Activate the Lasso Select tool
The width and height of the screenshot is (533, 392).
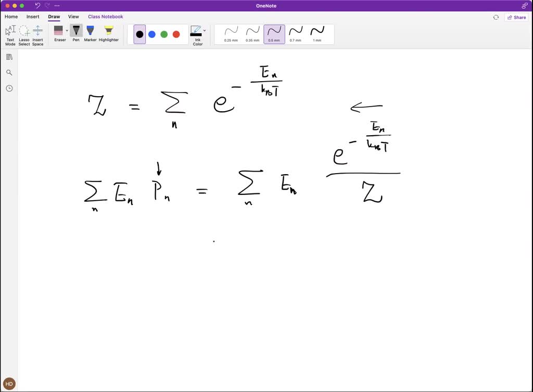pos(24,34)
